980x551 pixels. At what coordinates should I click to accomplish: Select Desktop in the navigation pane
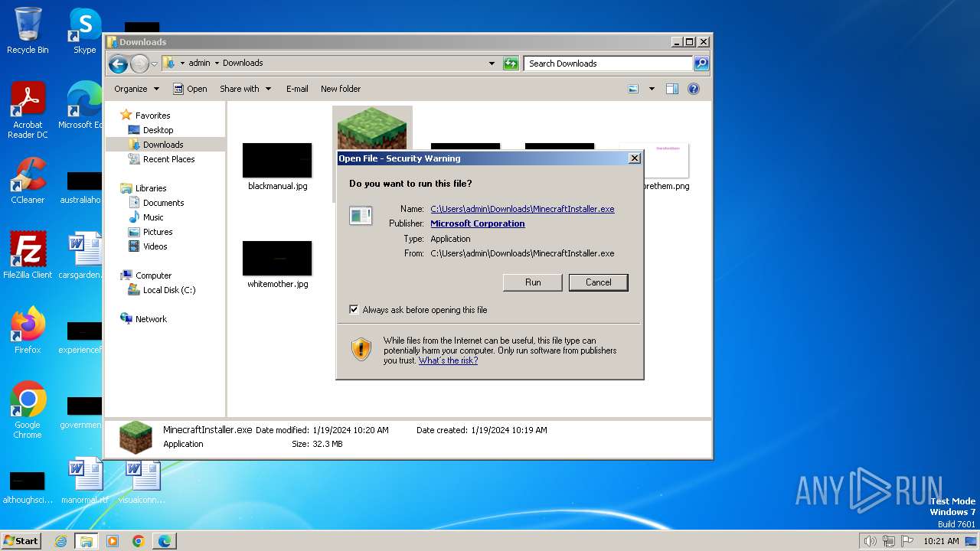tap(150, 130)
